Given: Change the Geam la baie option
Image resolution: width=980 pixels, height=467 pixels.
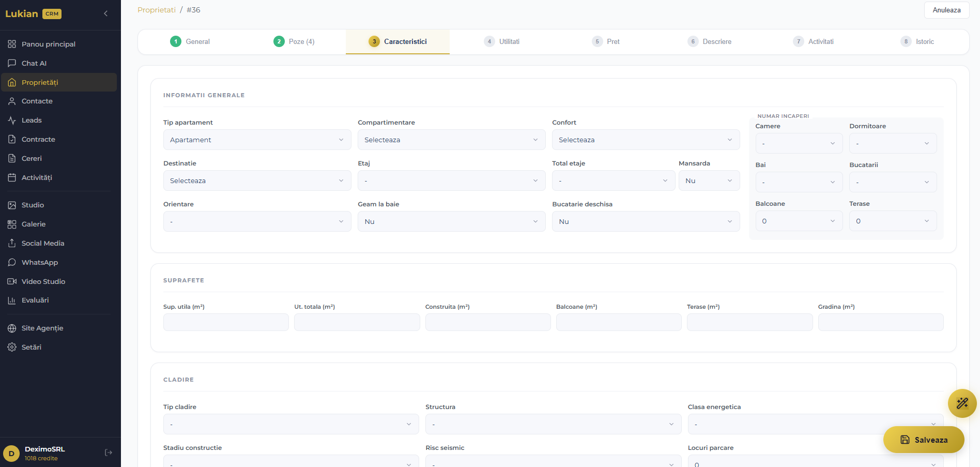Looking at the screenshot, I should pyautogui.click(x=451, y=221).
